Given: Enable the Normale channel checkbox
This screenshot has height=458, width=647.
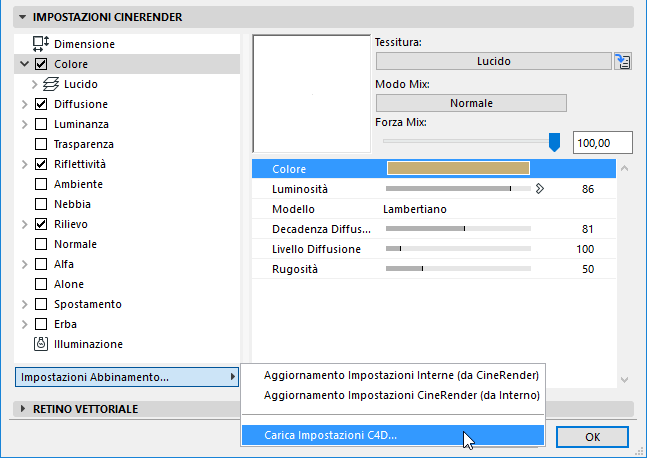Looking at the screenshot, I should click(41, 244).
